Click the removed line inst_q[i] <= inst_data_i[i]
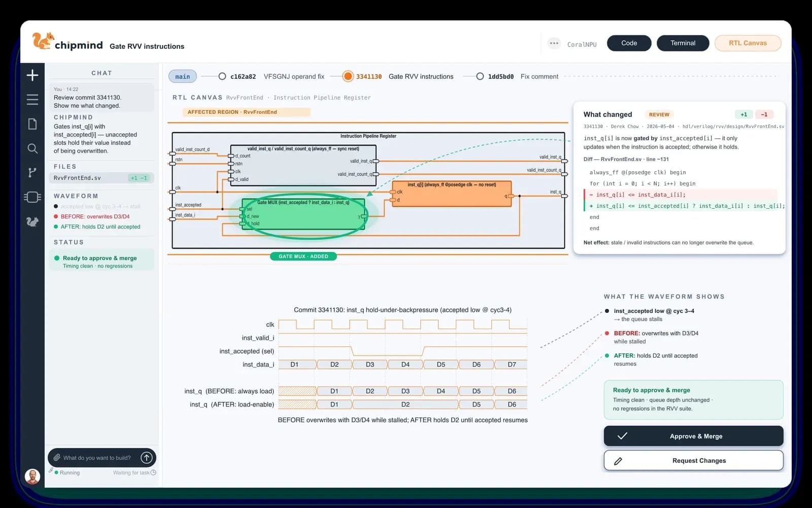The width and height of the screenshot is (812, 508). pos(681,195)
